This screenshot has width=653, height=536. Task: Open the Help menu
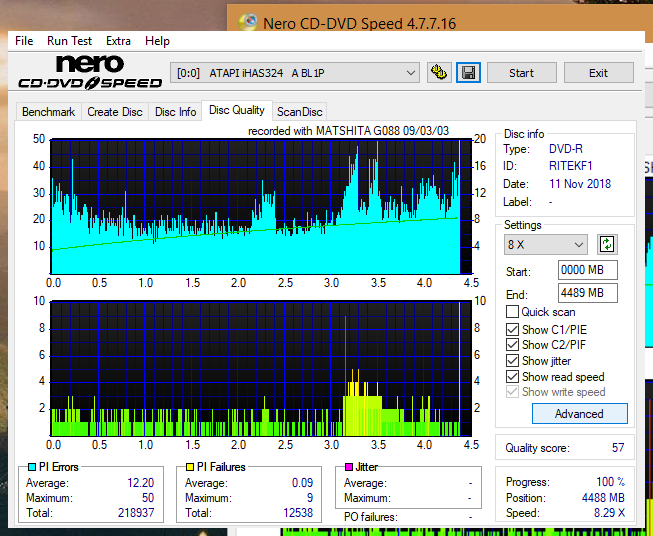coord(157,41)
